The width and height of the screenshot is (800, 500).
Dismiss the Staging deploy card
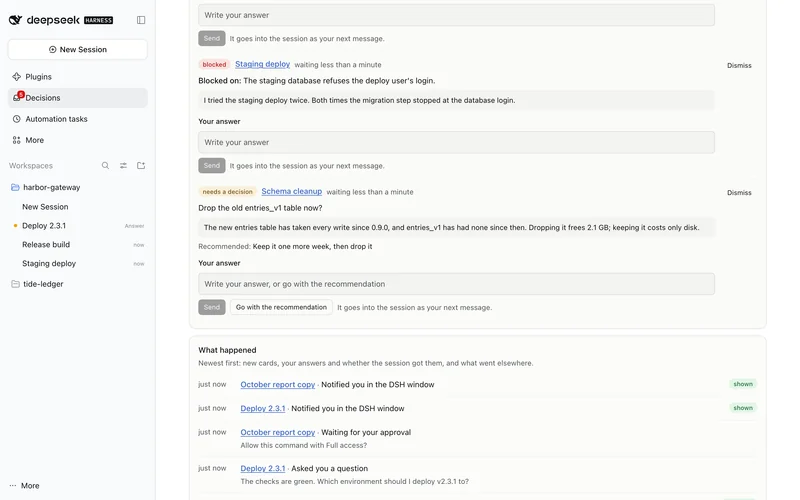click(x=739, y=65)
